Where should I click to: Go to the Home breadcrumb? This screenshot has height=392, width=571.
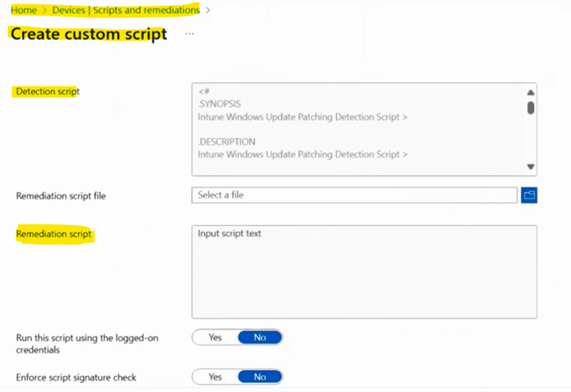[x=23, y=10]
